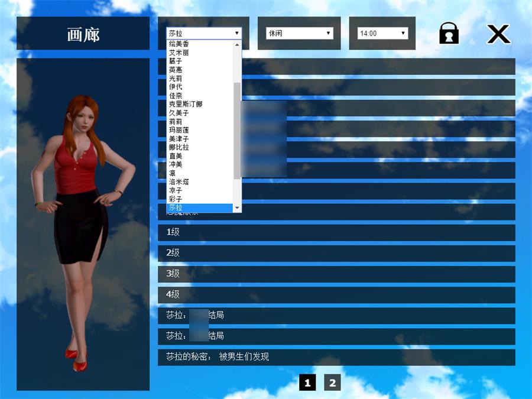This screenshot has width=532, height=399.
Task: Click the 画廊 gallery title header
Action: (x=83, y=34)
